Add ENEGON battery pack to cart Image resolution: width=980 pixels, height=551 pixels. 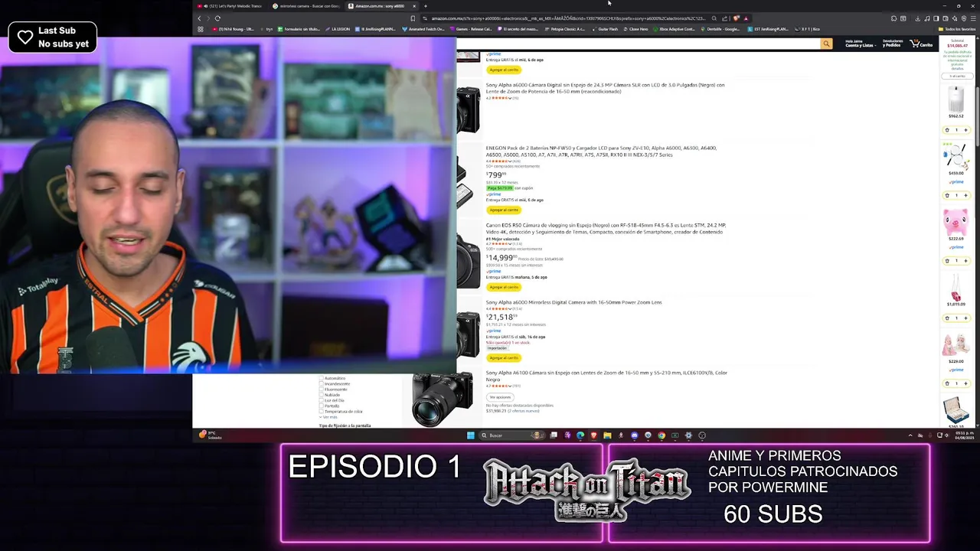coord(504,210)
